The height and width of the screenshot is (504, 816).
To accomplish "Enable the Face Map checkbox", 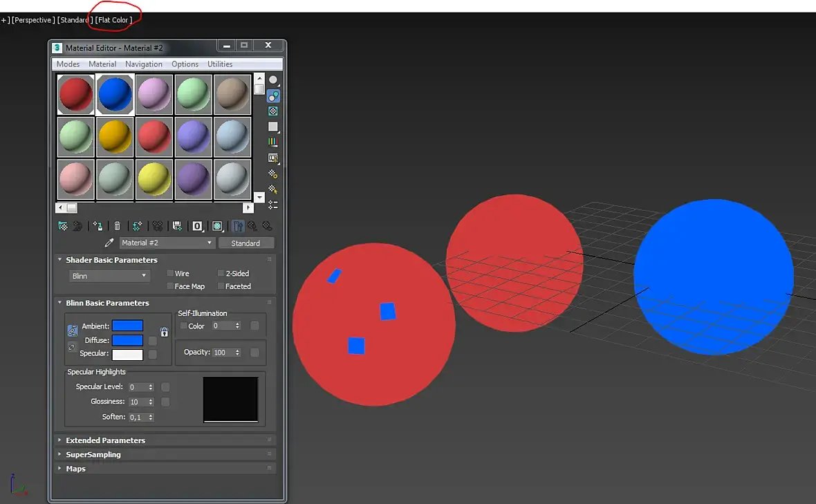I will [x=169, y=286].
